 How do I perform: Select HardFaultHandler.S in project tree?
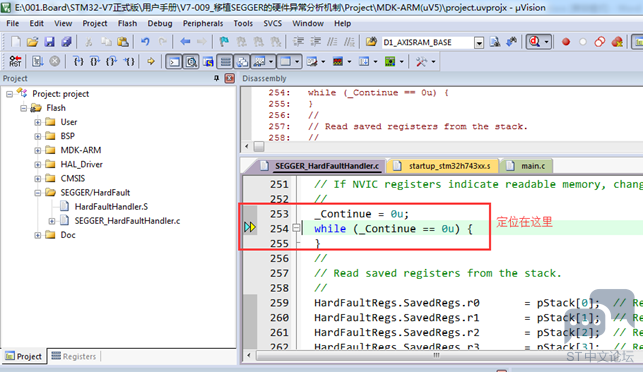click(x=111, y=207)
